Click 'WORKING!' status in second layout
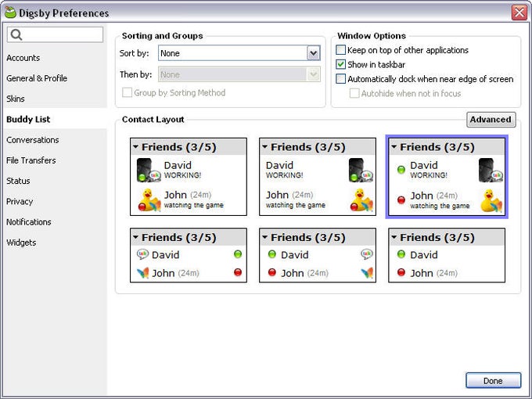The height and width of the screenshot is (399, 532). pyautogui.click(x=284, y=175)
